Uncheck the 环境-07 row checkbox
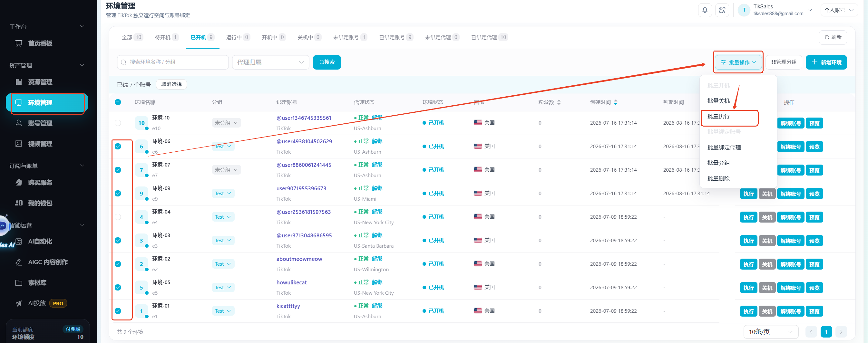This screenshot has width=868, height=343. tap(118, 170)
